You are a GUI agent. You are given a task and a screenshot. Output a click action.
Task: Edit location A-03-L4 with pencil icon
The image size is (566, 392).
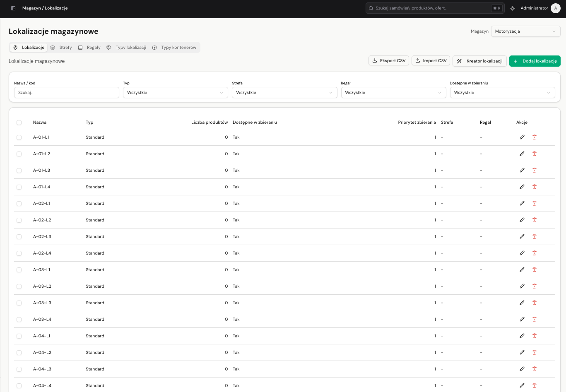click(522, 319)
